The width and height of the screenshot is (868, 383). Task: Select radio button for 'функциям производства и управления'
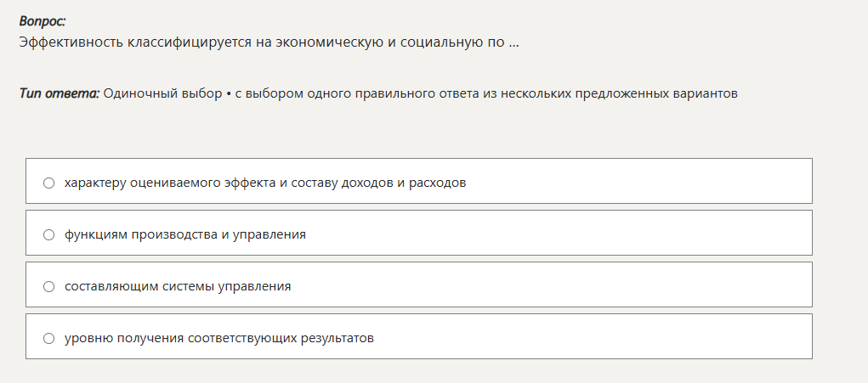pyautogui.click(x=48, y=234)
